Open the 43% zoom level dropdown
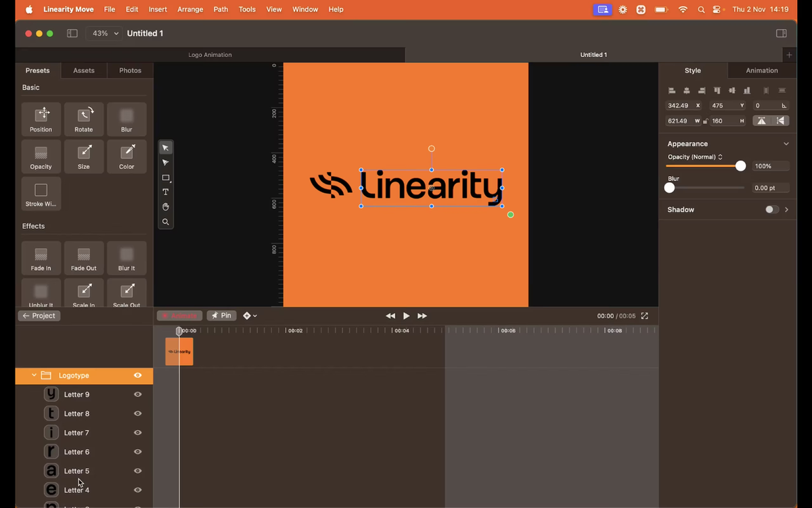Screen dimensions: 812x508 [x=104, y=33]
